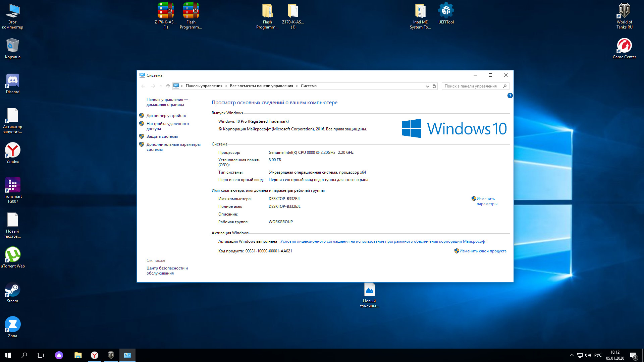Screen dimensions: 644x362
Task: Click the help question mark icon
Action: click(x=510, y=96)
